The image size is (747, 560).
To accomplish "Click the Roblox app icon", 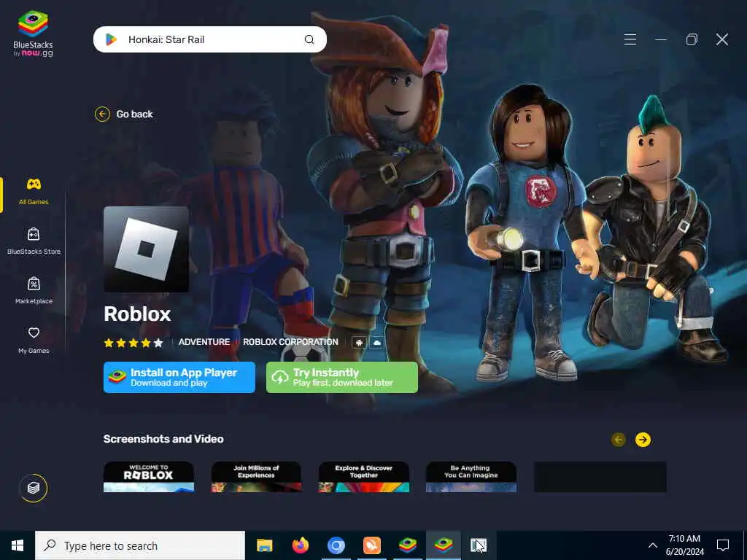I will coord(146,249).
